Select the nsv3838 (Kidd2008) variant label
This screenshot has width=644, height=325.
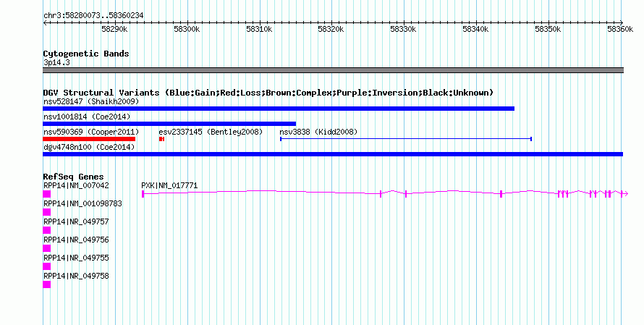coord(318,132)
